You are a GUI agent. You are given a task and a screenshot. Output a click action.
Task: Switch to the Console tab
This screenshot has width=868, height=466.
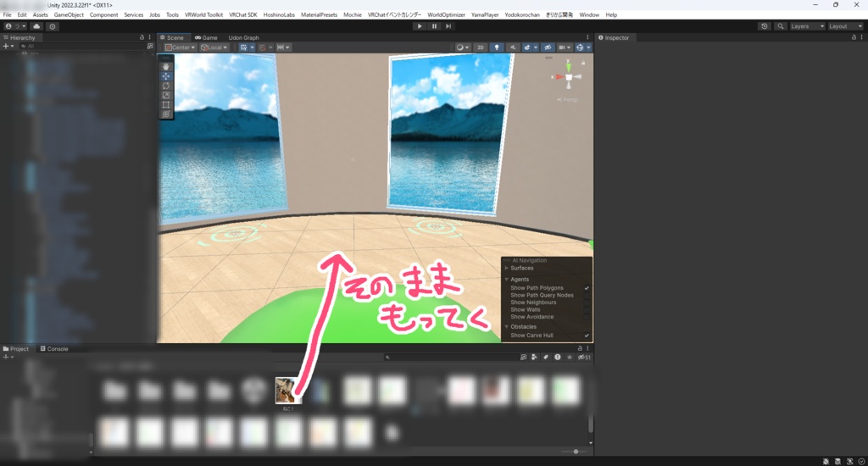coord(54,349)
